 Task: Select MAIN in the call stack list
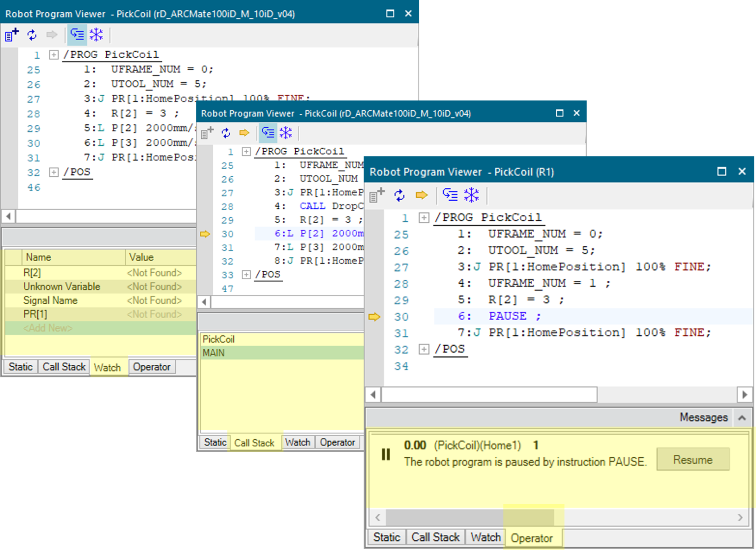214,353
